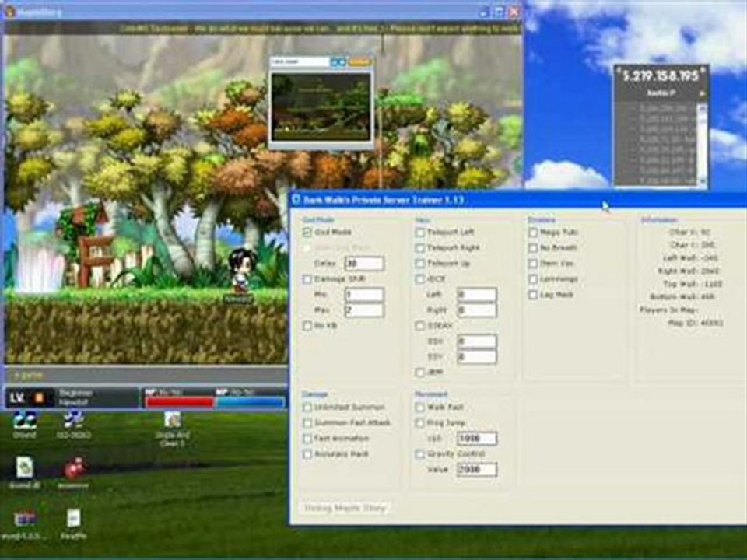Screen dimensions: 747x560
Task: Tick the Gravity Control checkbox
Action: click(x=419, y=453)
